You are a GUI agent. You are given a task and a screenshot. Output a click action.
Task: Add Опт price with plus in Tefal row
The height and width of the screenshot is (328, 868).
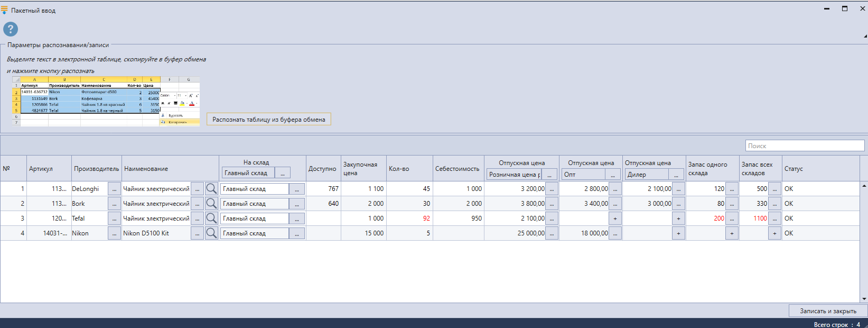coord(615,218)
